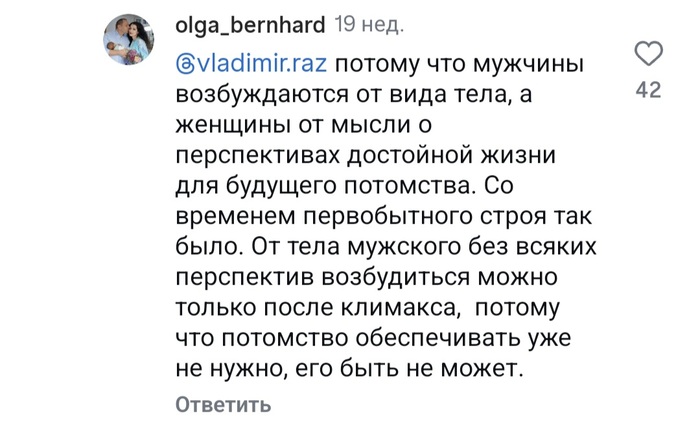Click the word мужчины in the comment
This screenshot has height=439, width=700.
[528, 65]
